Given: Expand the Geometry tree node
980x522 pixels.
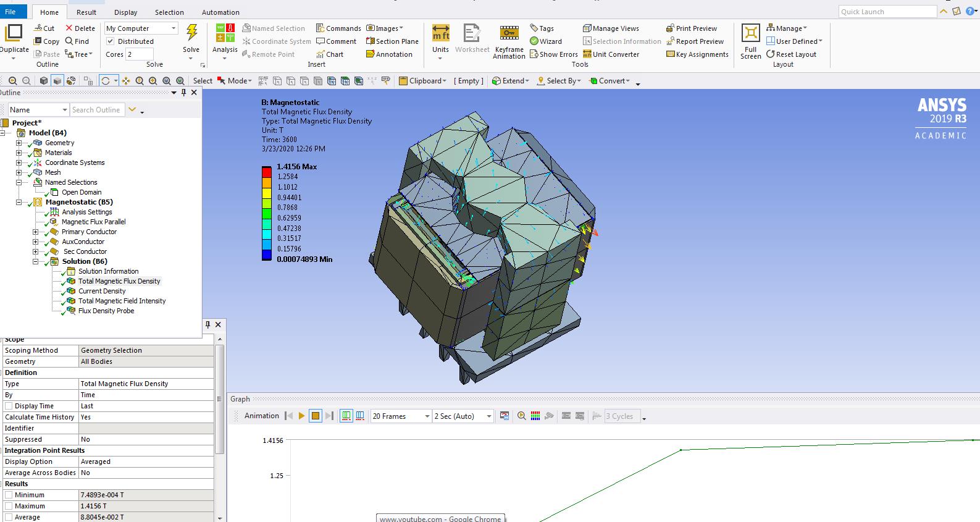Looking at the screenshot, I should (x=19, y=143).
